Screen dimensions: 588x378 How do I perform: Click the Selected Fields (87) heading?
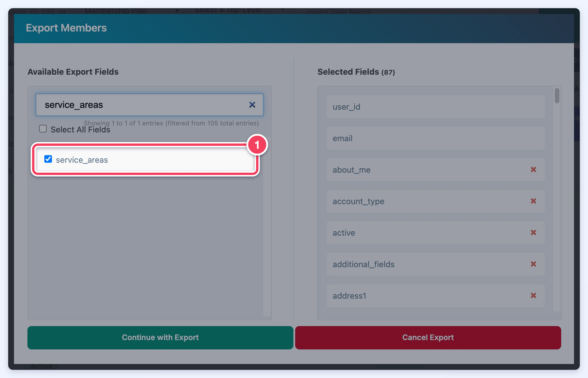pyautogui.click(x=356, y=72)
